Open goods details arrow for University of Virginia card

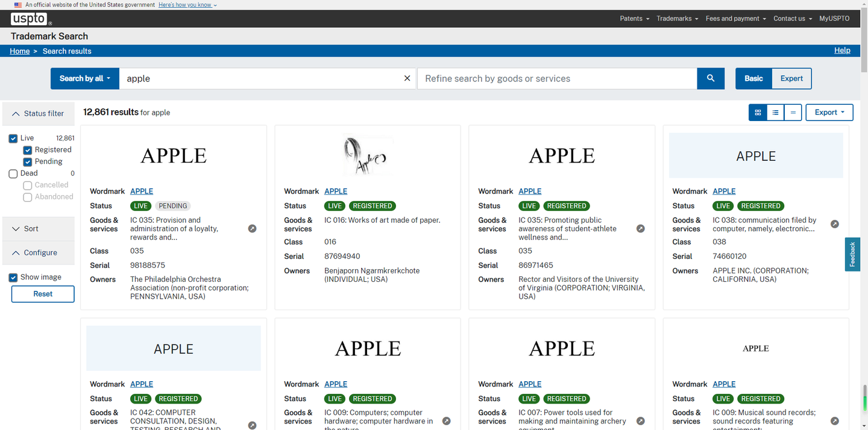click(640, 229)
